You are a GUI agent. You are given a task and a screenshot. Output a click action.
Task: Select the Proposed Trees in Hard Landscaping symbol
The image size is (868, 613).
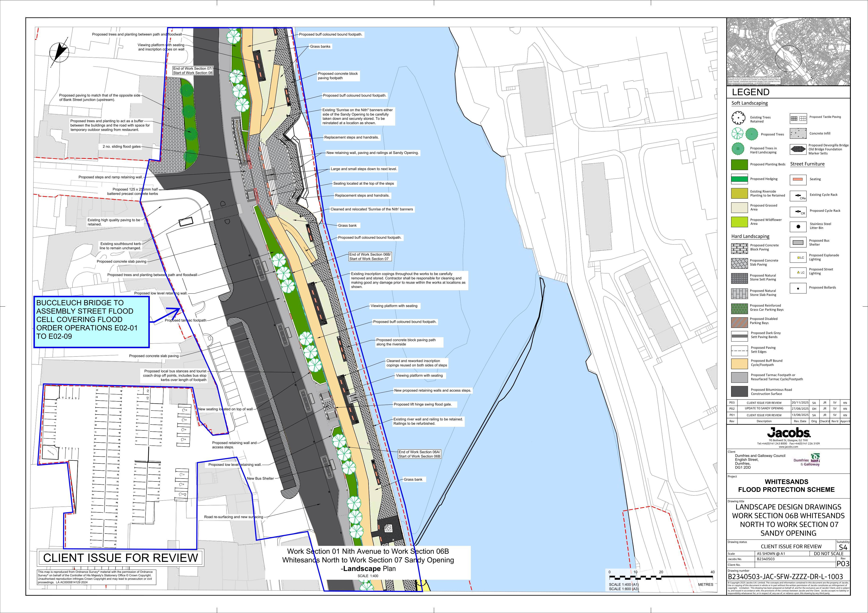pos(738,149)
